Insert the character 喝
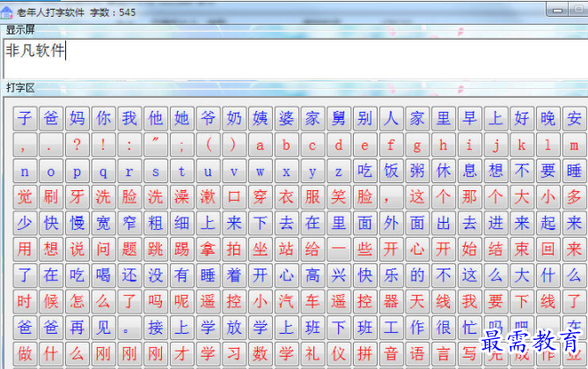 (x=103, y=276)
